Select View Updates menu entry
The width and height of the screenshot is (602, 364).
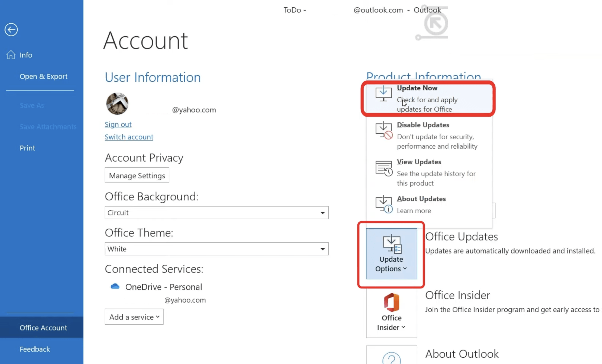[429, 172]
